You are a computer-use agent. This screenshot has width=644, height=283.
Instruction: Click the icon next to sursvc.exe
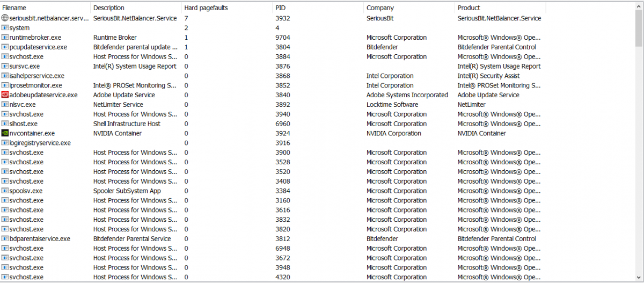(5, 67)
